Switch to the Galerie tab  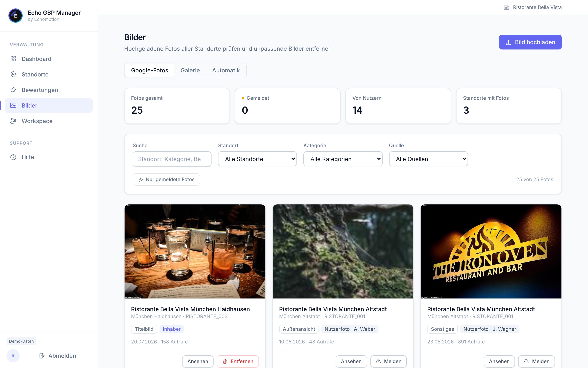coord(190,71)
